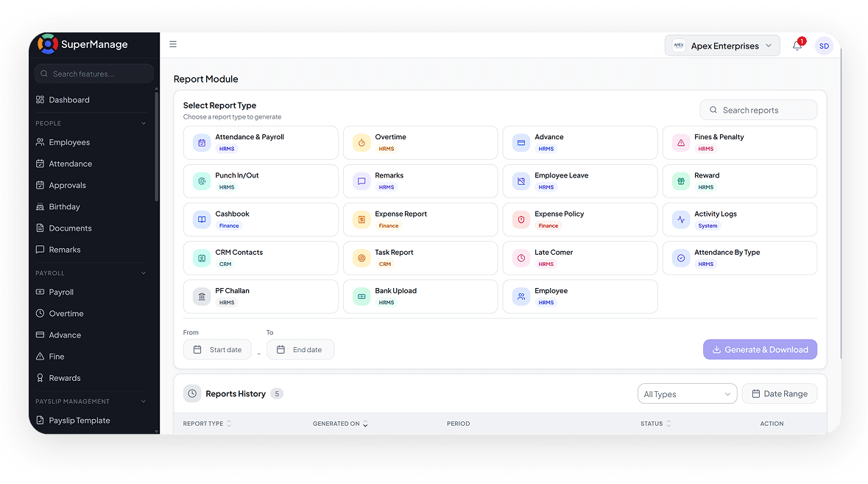
Task: Open the All Types filter dropdown
Action: (687, 393)
